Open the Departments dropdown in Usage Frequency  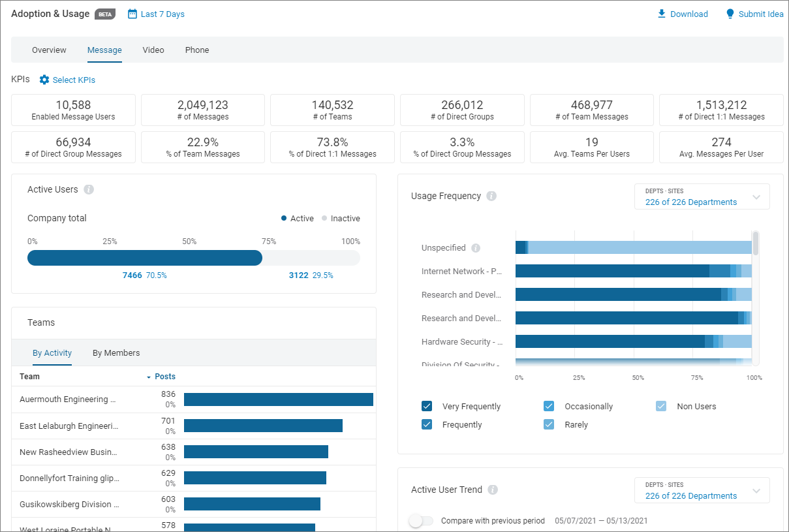point(702,196)
